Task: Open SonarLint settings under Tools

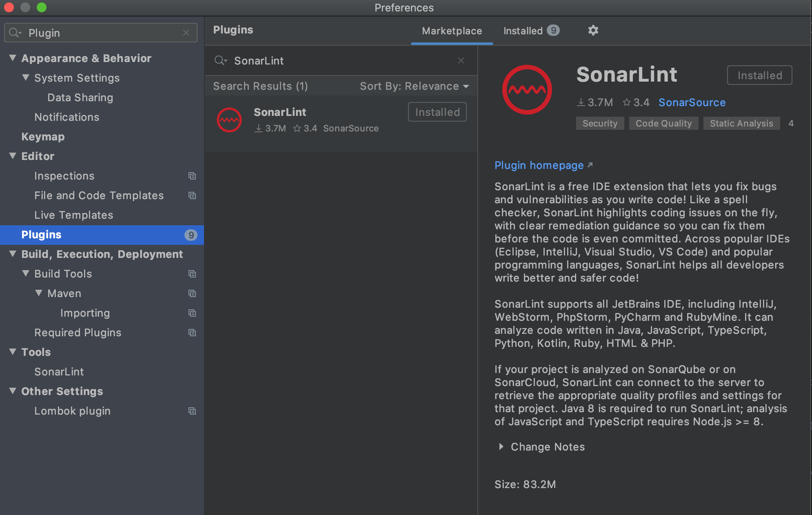Action: coord(59,372)
